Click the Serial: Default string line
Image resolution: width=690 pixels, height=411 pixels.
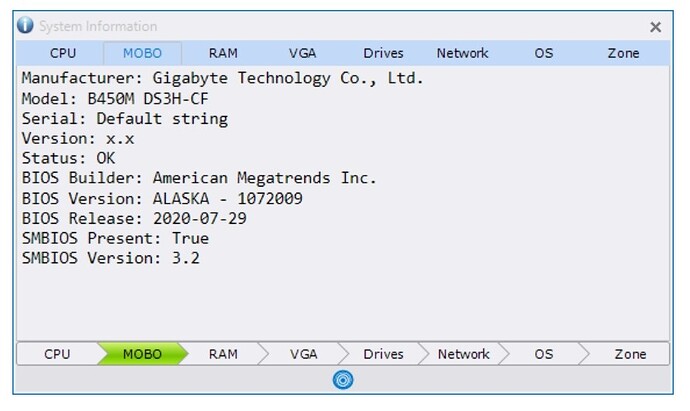[125, 119]
